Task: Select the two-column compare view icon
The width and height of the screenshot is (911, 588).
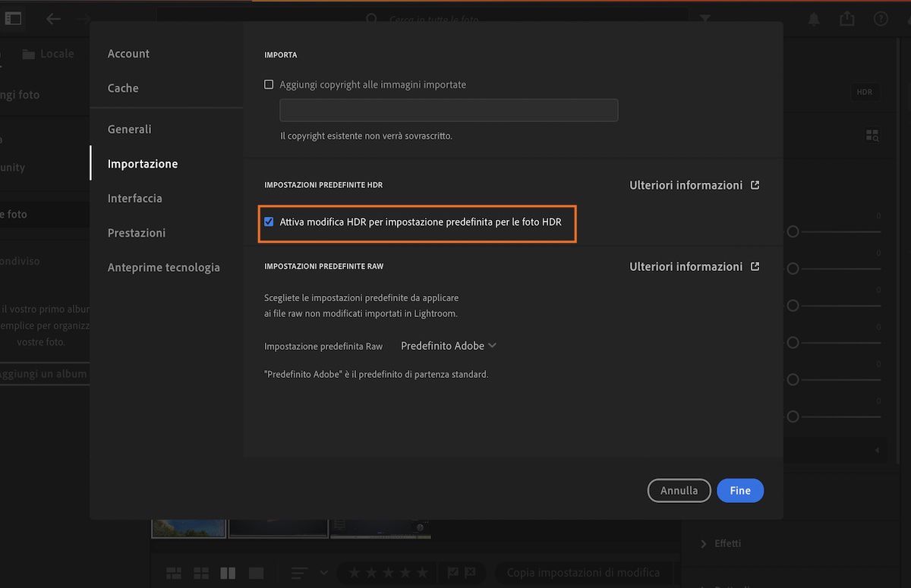Action: [x=228, y=572]
